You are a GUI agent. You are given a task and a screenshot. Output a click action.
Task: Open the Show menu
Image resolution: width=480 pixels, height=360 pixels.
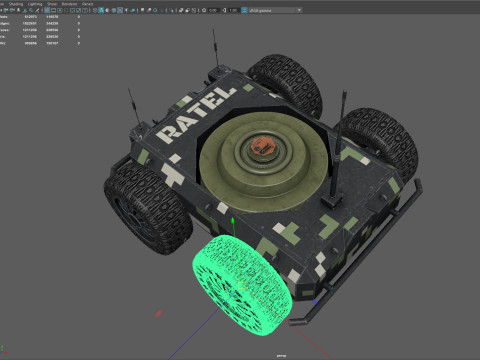point(52,4)
